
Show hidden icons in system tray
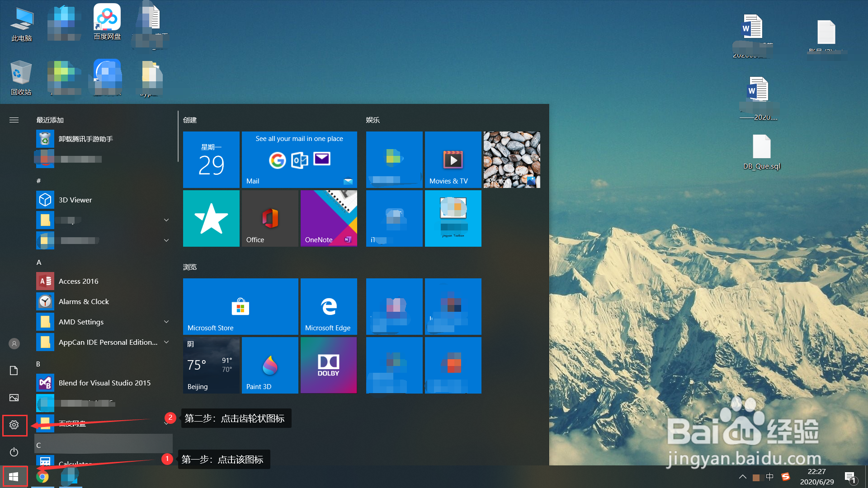743,477
